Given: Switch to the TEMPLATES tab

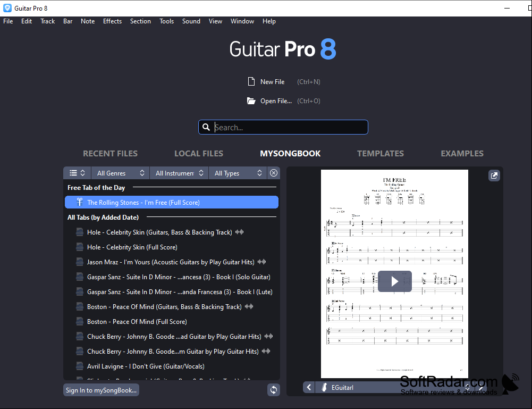Looking at the screenshot, I should 381,153.
